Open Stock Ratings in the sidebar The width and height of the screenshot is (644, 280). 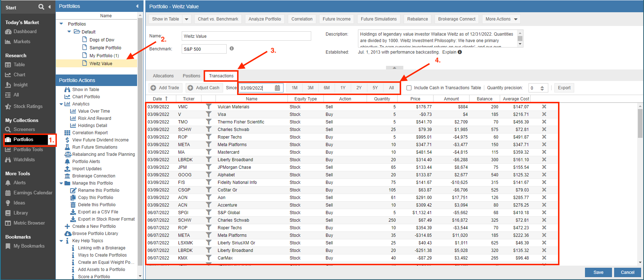click(x=28, y=107)
